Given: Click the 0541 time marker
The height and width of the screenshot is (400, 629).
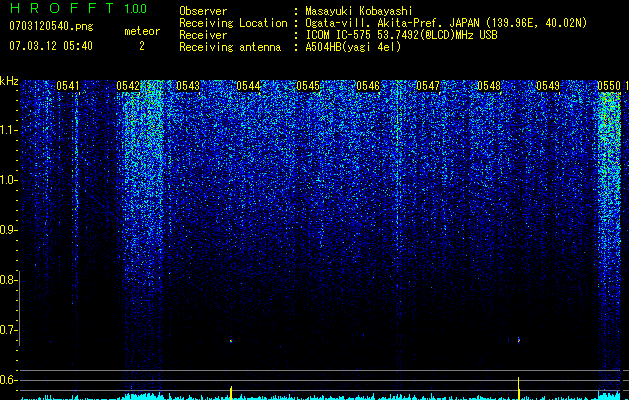Looking at the screenshot, I should (68, 86).
